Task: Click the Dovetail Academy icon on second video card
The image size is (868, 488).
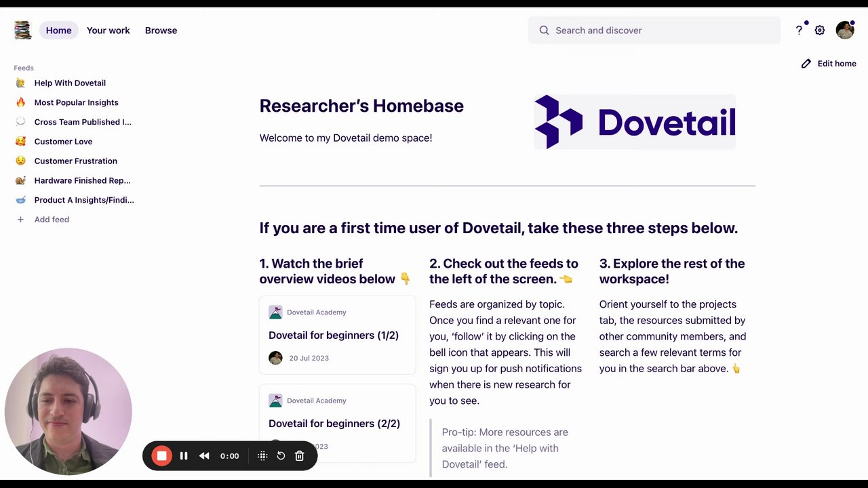Action: (275, 401)
